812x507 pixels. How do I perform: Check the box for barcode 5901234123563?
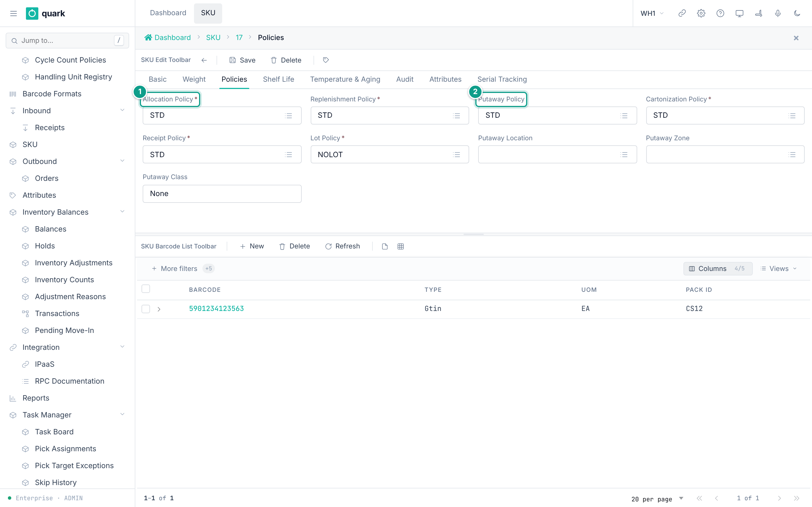[x=145, y=309]
